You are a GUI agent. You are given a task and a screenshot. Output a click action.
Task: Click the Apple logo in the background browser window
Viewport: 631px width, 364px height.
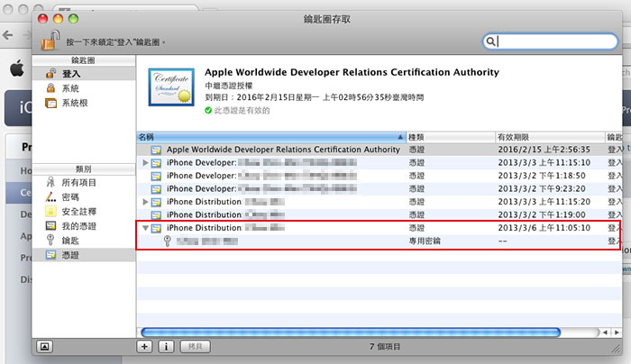[x=17, y=68]
